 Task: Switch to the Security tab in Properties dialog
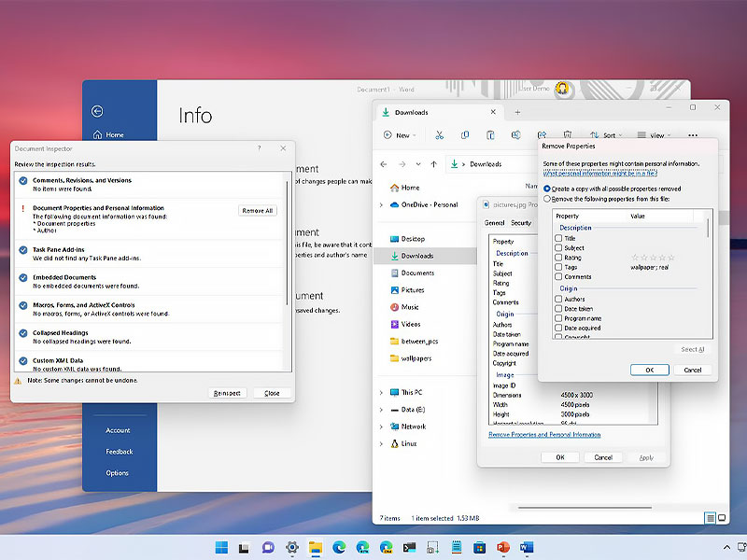[x=521, y=223]
